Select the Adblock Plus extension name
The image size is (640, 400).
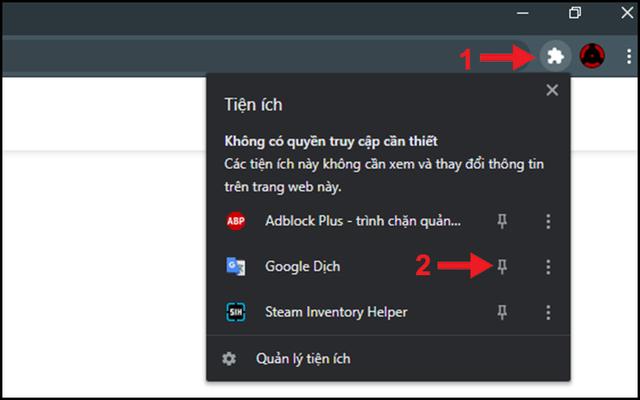point(362,222)
